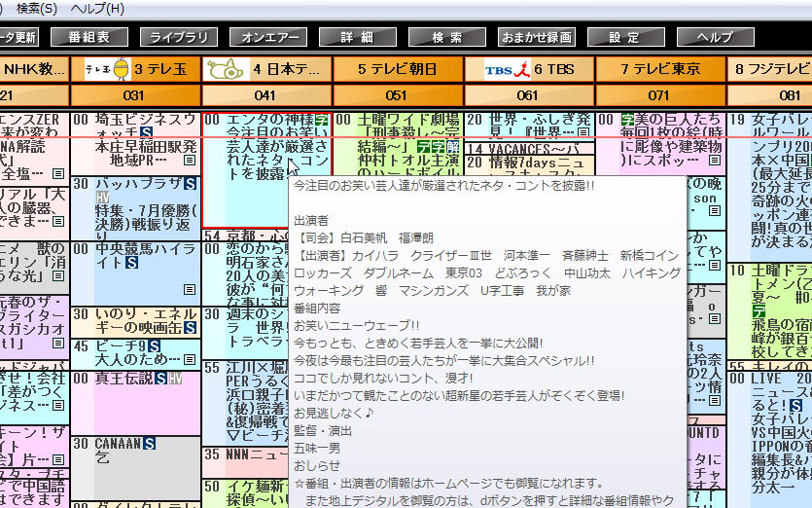Select the イケ麺新 program at 50

click(245, 493)
